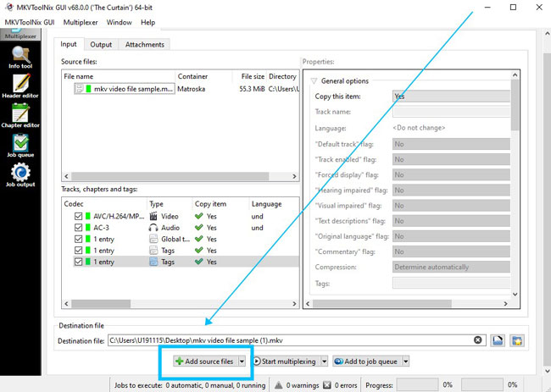Click the green checkmark for AC-3 copy item
Viewport: 551px width, 392px height.
coord(199,228)
